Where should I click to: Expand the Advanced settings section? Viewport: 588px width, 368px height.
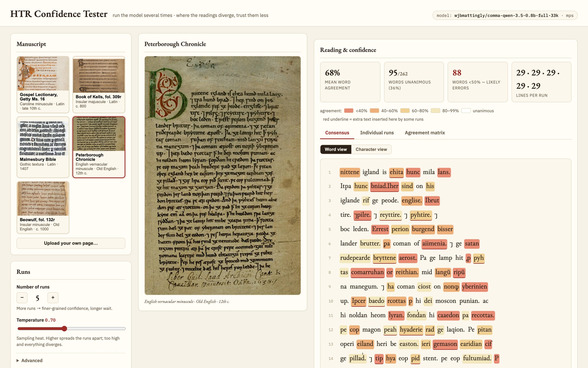pos(29,360)
